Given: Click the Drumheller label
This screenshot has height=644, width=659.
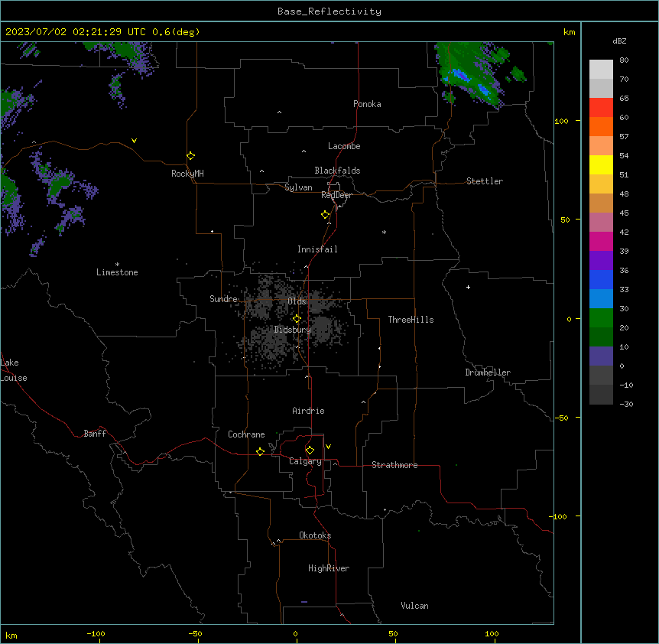Looking at the screenshot, I should [x=488, y=372].
